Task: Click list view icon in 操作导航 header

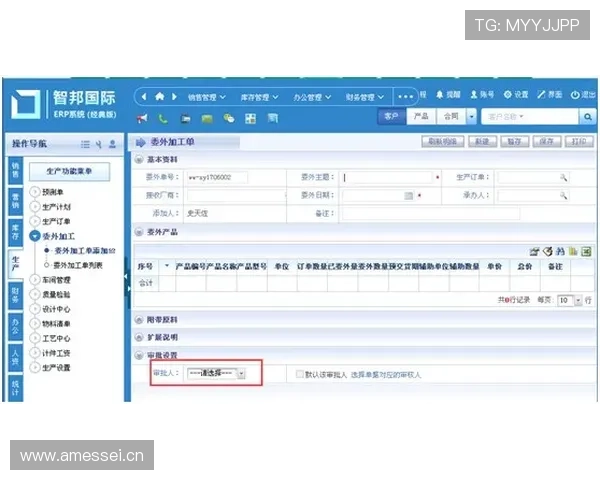Action: 85,144
